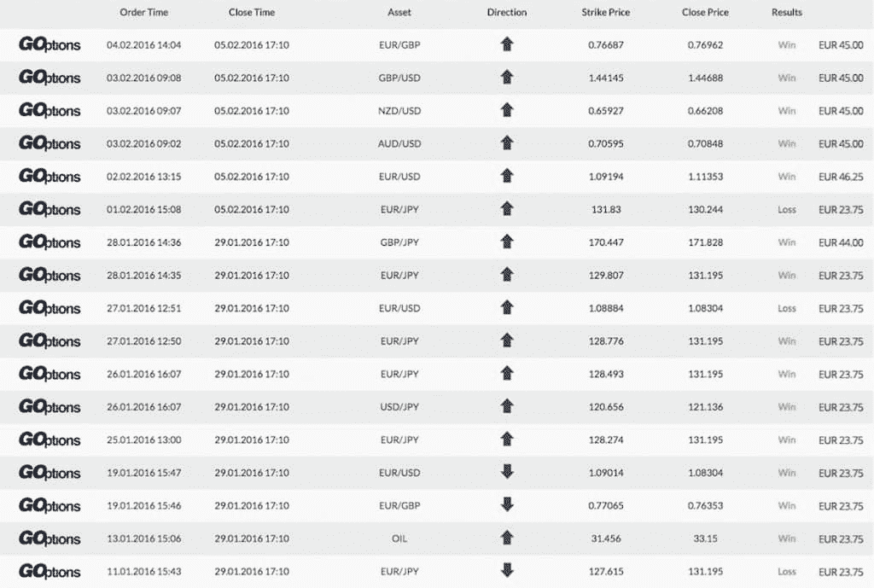Click the 1.44688 close price value
874x588 pixels.
click(x=705, y=78)
